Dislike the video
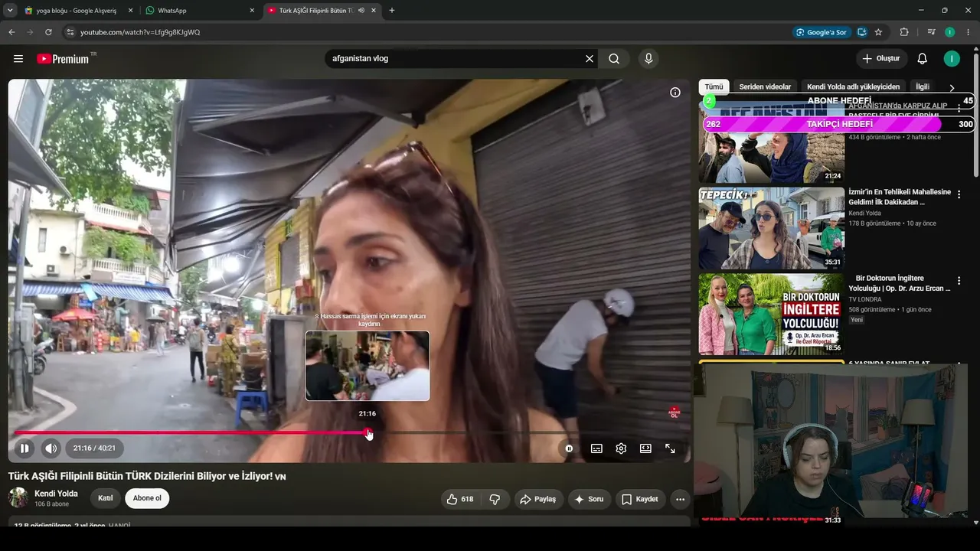 tap(495, 499)
